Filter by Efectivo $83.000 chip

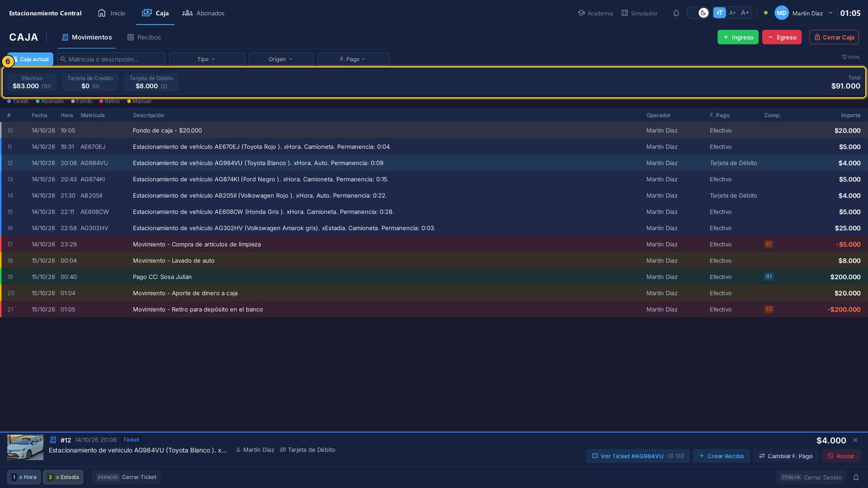[32, 82]
